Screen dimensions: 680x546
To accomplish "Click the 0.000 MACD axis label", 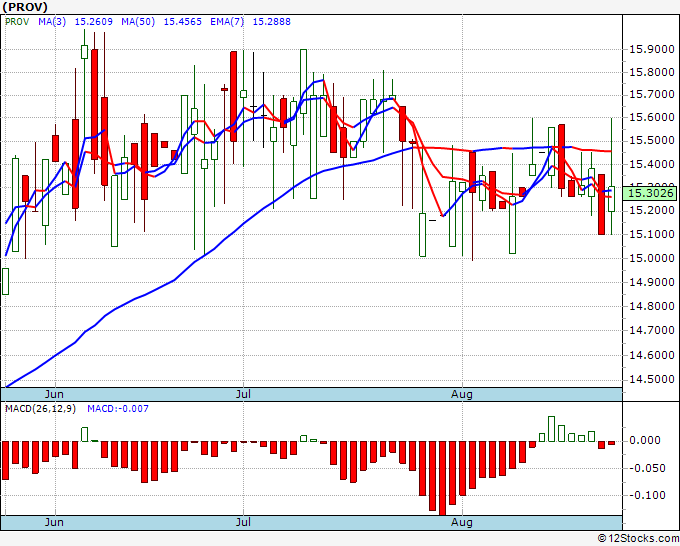I will pos(644,441).
